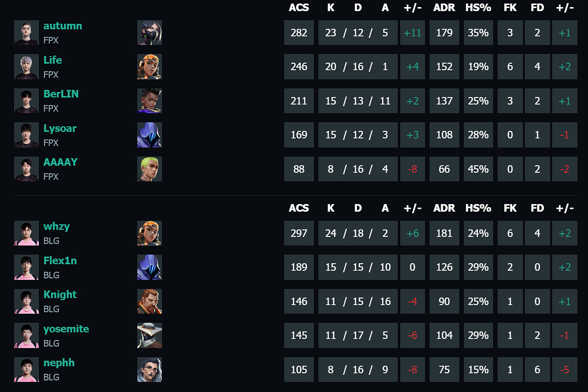Open BerLIN's agent portrait icon
This screenshot has height=392, width=588.
149,101
